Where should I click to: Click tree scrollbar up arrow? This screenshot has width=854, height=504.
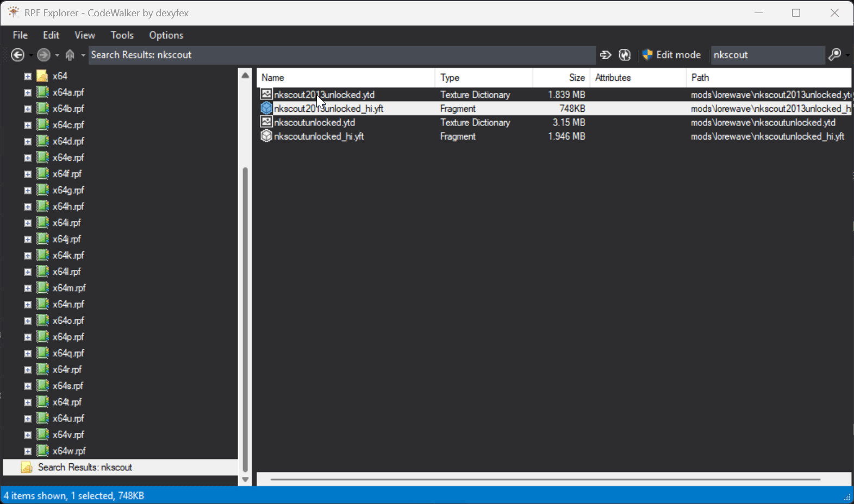point(245,75)
